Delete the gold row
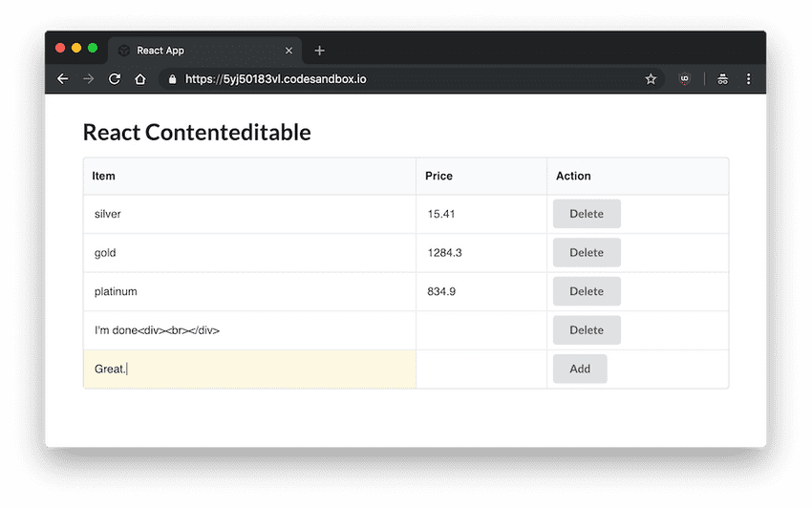The height and width of the screenshot is (507, 812). tap(586, 253)
